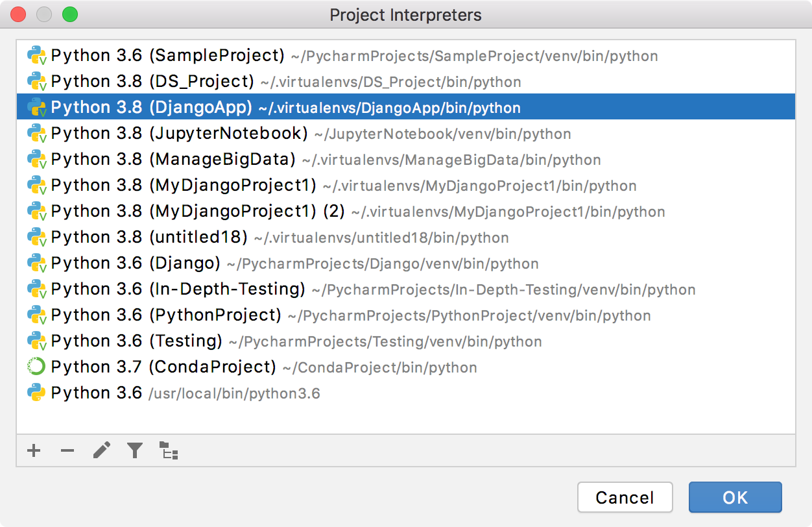Dismiss the dialog with Cancel
This screenshot has width=812, height=527.
click(x=625, y=497)
